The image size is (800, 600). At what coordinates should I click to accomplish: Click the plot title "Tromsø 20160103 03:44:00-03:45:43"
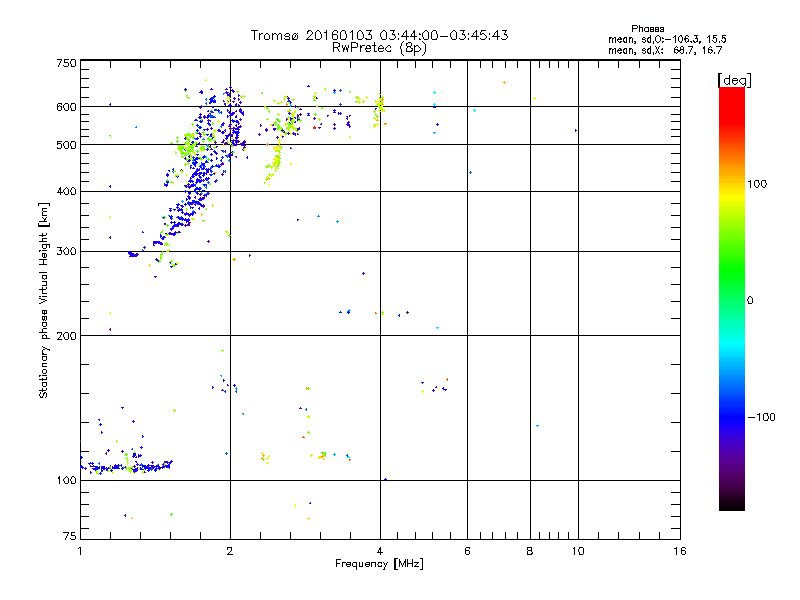(x=379, y=35)
